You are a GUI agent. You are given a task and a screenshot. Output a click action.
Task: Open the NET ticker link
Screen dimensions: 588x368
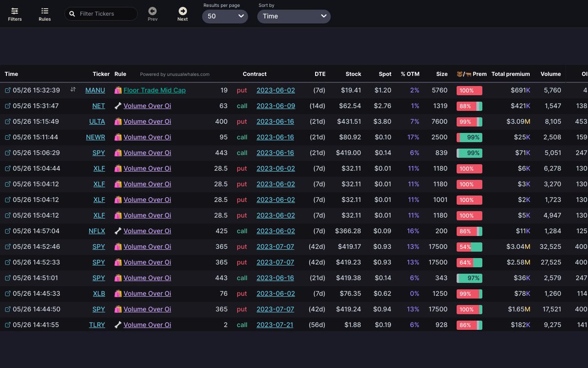click(x=98, y=106)
